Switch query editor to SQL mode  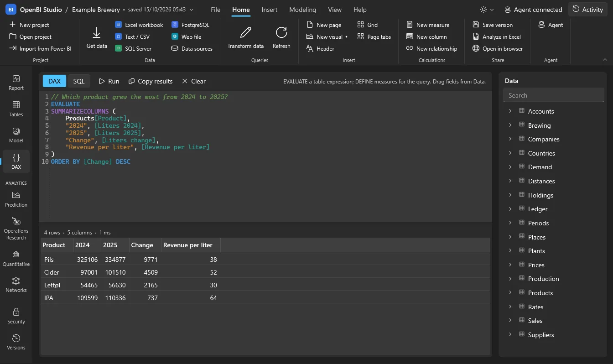[79, 81]
